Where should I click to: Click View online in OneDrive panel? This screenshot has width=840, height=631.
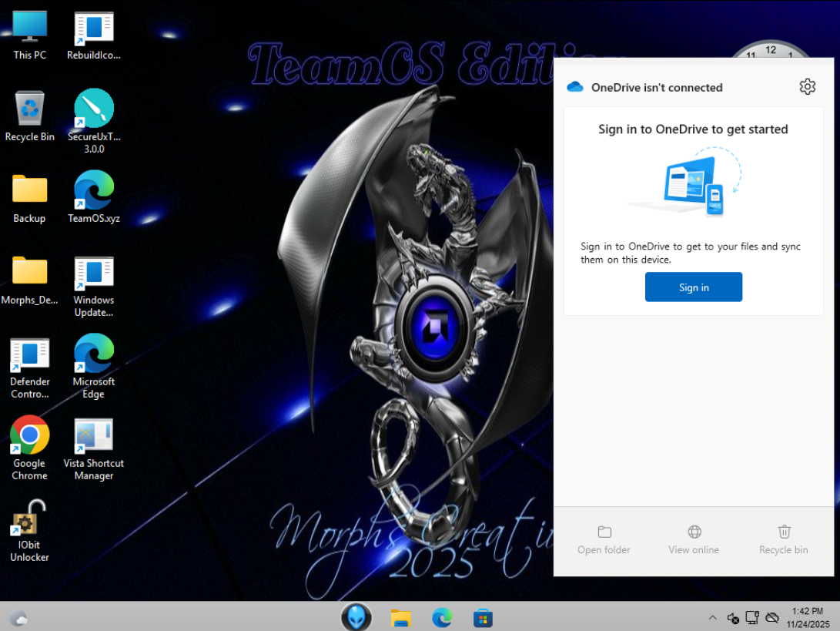point(694,539)
